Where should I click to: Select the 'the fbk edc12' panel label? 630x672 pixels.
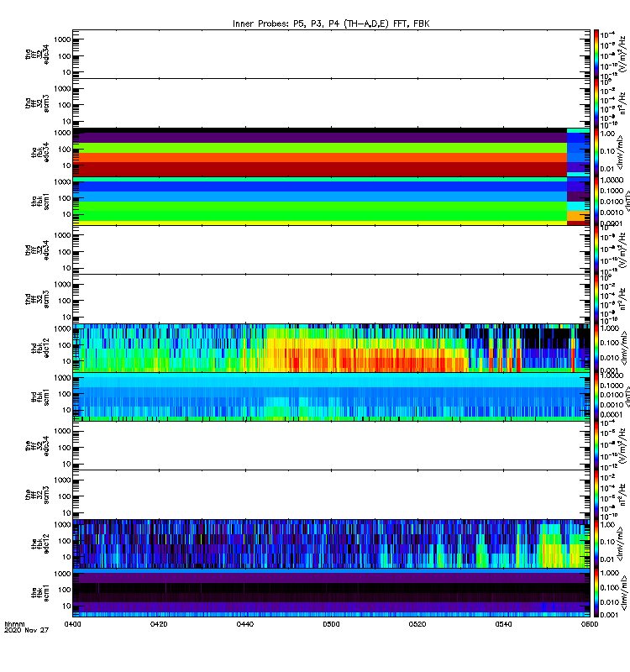click(x=40, y=543)
